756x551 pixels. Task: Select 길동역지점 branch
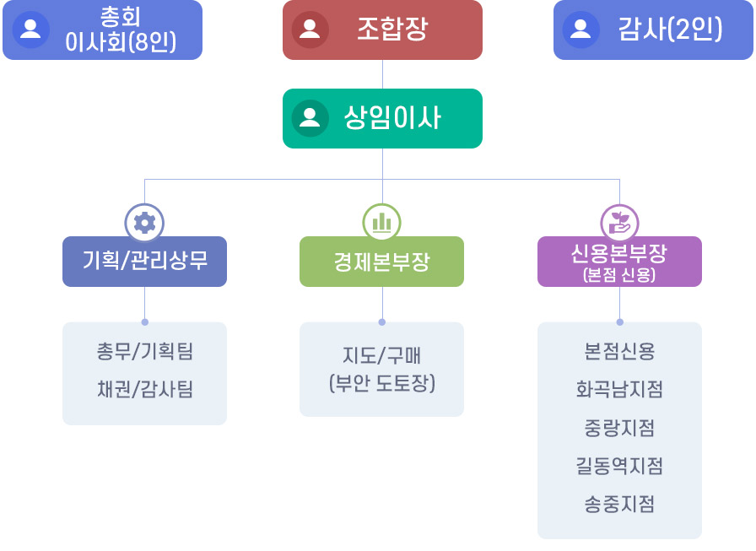[619, 466]
